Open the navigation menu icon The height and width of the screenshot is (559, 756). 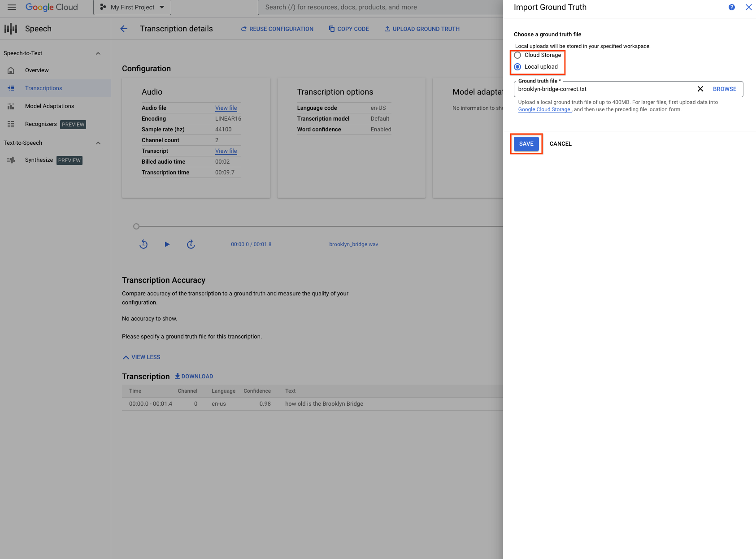point(11,7)
